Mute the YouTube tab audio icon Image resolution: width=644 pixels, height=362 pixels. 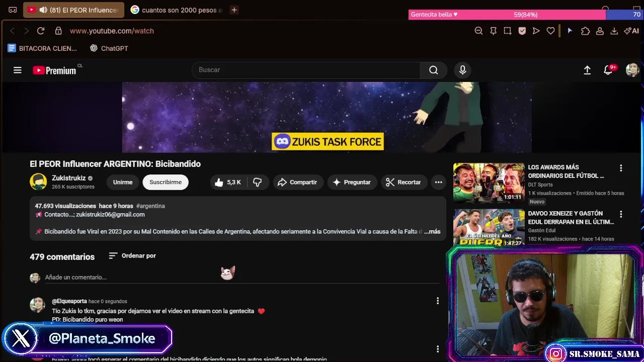43,10
